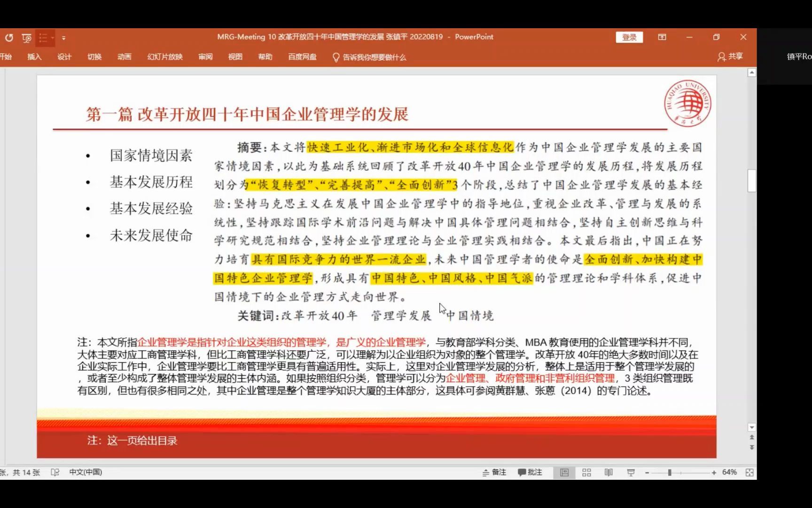Switch to the 切换 ribbon tab
812x508 pixels.
[94, 57]
